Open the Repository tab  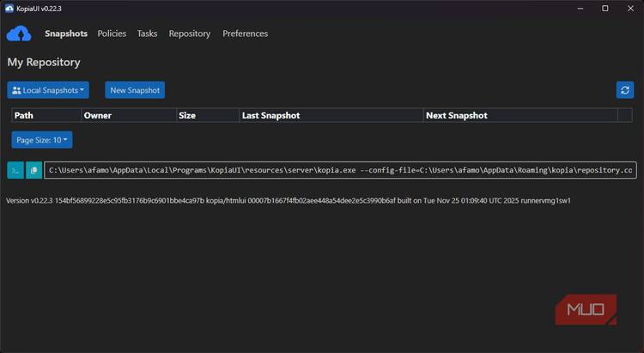(x=190, y=33)
